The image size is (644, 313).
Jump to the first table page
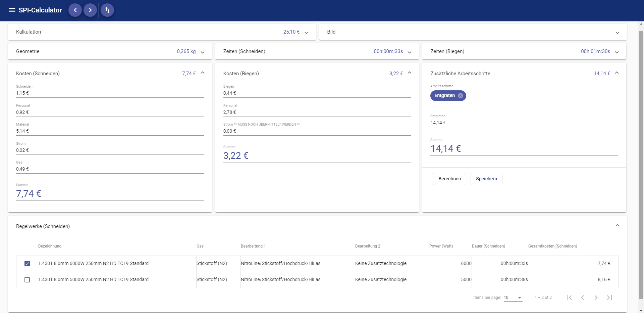(569, 298)
